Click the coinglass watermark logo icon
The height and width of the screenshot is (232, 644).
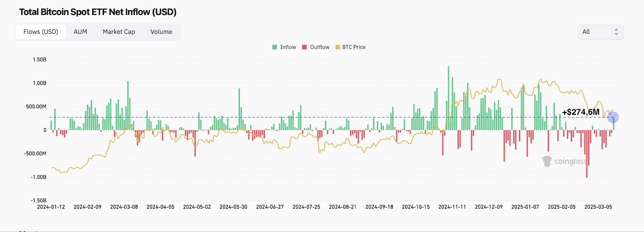(x=547, y=161)
